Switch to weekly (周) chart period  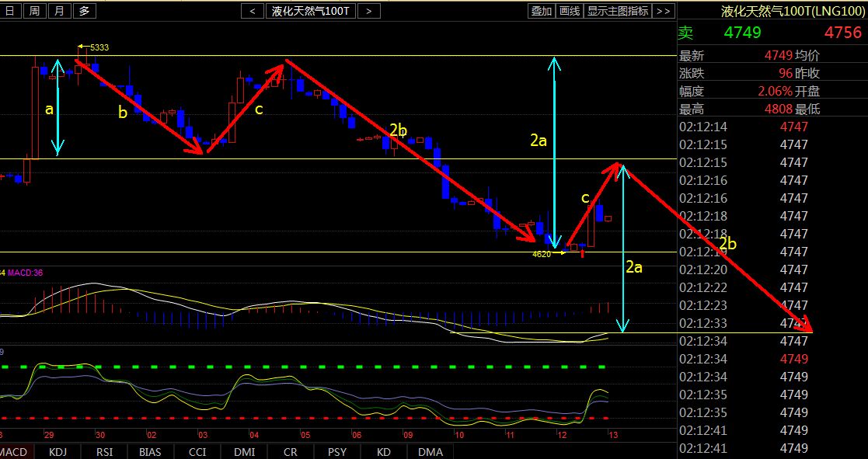33,11
